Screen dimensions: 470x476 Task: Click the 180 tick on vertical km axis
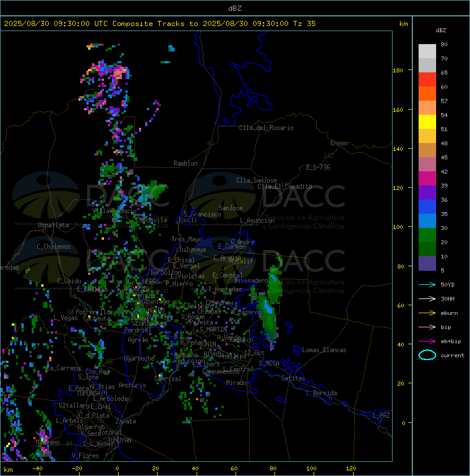[398, 70]
